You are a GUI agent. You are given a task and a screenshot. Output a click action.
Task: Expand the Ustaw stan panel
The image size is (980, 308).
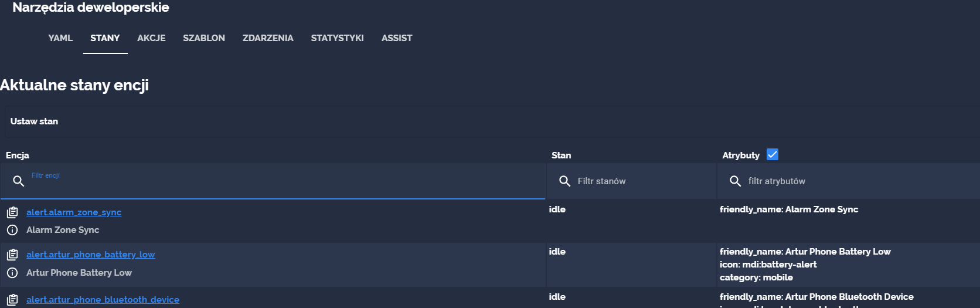(x=492, y=121)
